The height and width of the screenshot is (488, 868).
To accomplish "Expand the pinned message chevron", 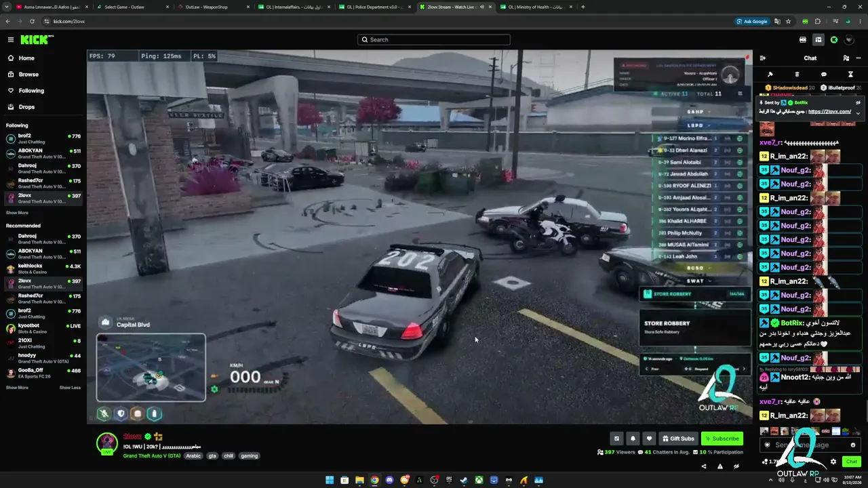I will pyautogui.click(x=858, y=113).
